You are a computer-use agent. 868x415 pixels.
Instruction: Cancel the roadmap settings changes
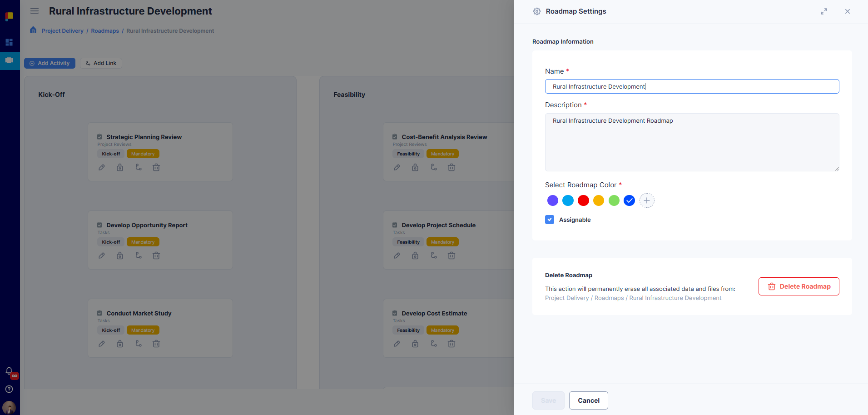point(588,400)
